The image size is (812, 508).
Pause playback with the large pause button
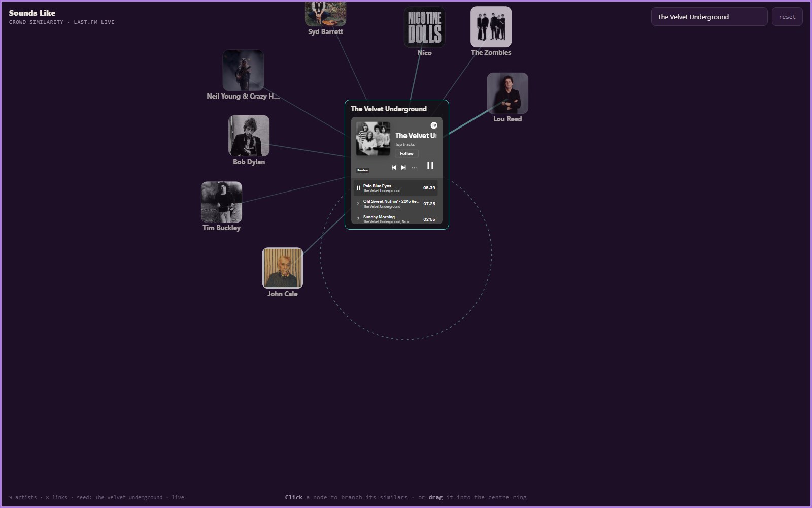click(430, 166)
